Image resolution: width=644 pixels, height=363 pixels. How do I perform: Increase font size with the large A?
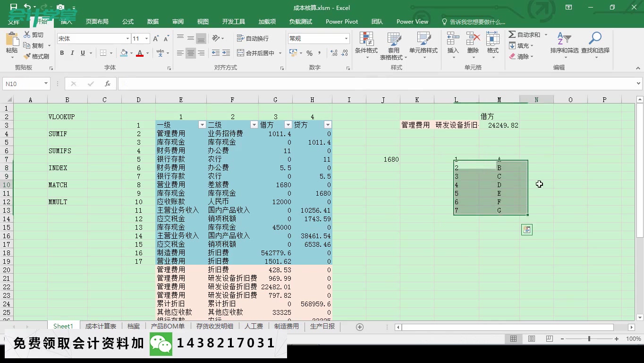(156, 39)
